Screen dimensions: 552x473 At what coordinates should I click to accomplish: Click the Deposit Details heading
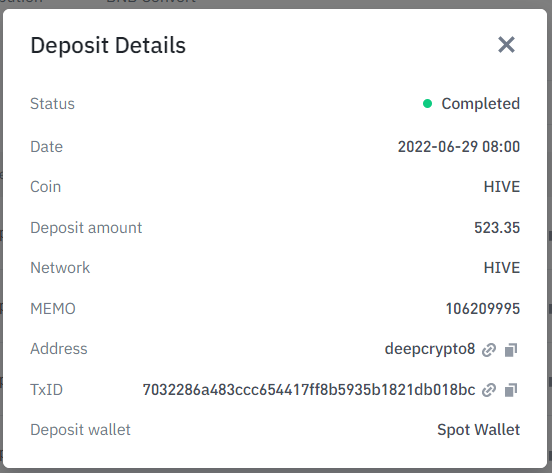(x=108, y=45)
